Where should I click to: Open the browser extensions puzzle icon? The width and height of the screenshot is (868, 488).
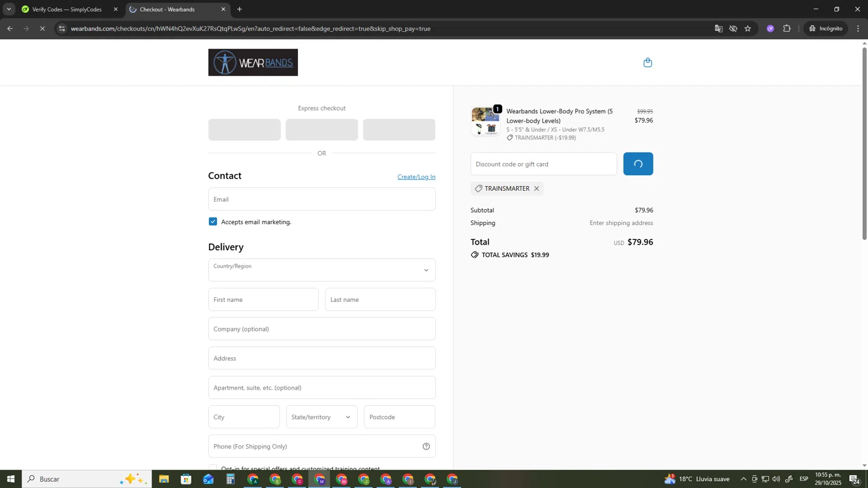(x=787, y=28)
